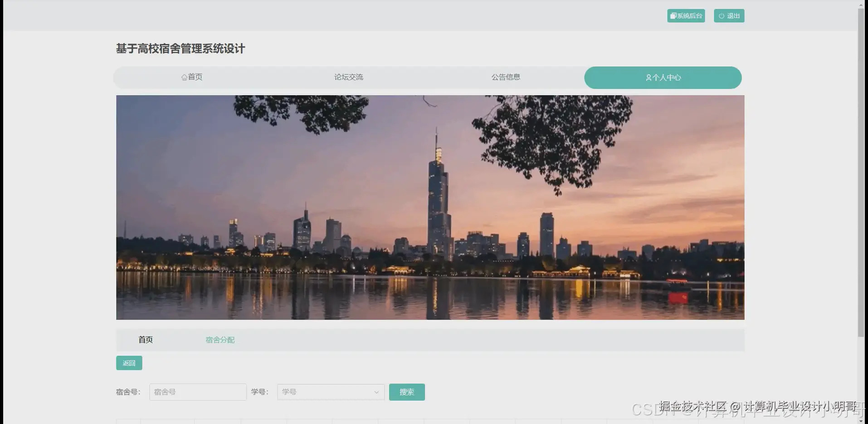Switch to the 公告信息 announcements tab
This screenshot has height=424, width=868.
click(506, 77)
